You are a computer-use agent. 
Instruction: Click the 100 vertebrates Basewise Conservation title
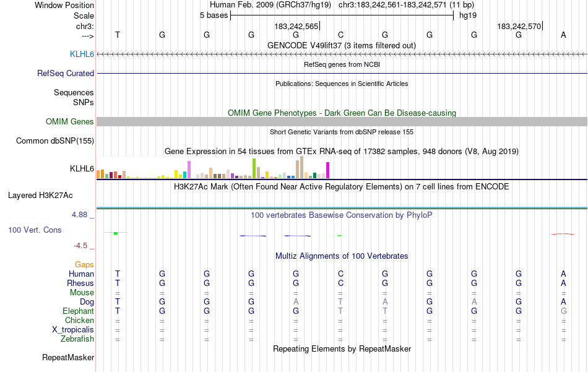pyautogui.click(x=342, y=215)
